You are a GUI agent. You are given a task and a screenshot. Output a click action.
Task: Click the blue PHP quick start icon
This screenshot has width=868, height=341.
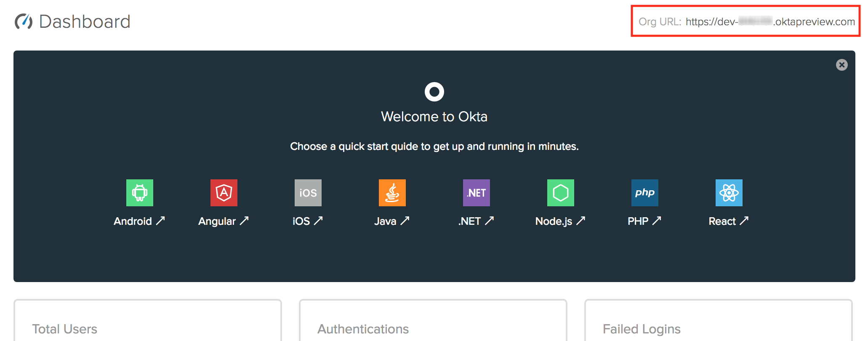[x=644, y=193]
